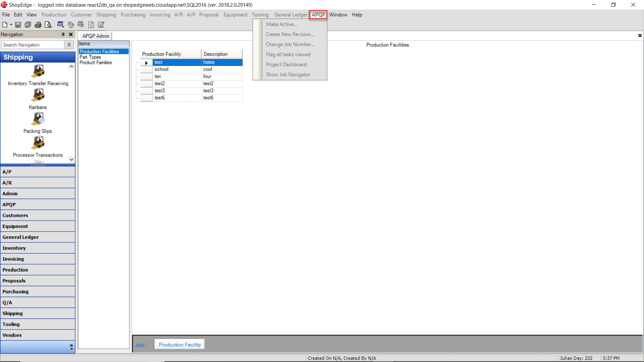The width and height of the screenshot is (644, 362).
Task: Select the 'school' production facility row
Action: coord(161,69)
